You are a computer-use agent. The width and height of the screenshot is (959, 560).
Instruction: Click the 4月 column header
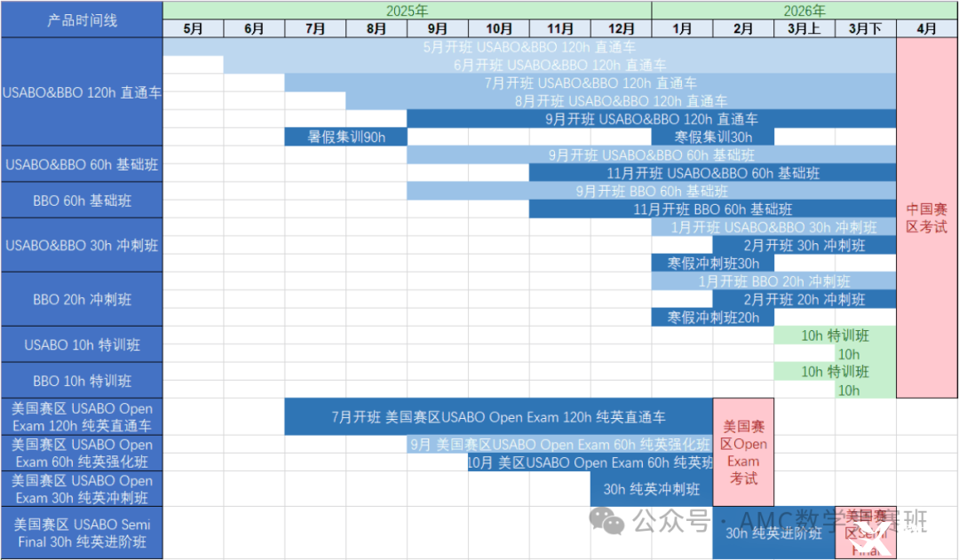927,28
